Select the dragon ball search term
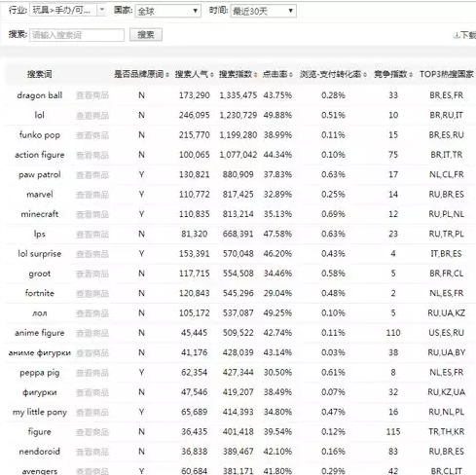The height and width of the screenshot is (475, 476). 40,95
